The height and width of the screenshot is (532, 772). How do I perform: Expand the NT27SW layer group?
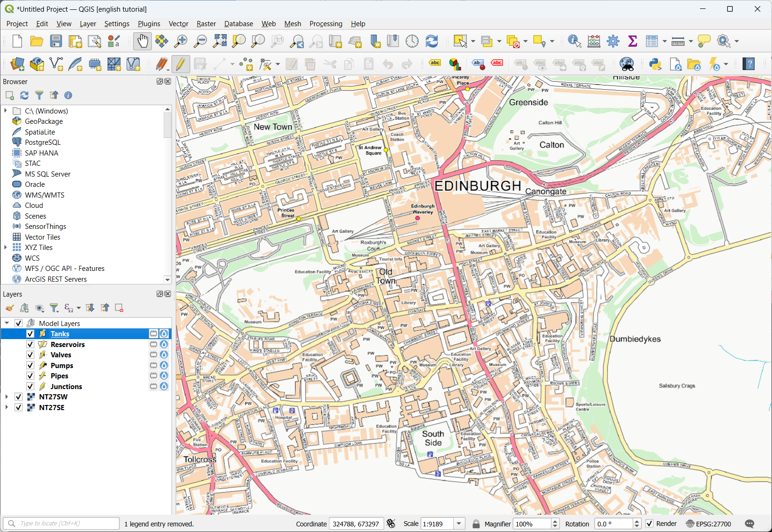click(x=7, y=397)
